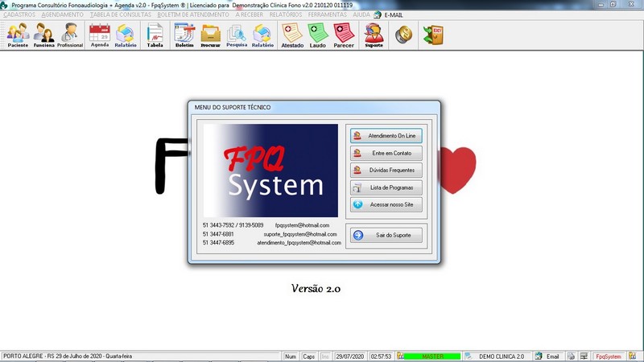Click the Suporte toolbar icon
The height and width of the screenshot is (362, 644).
pyautogui.click(x=374, y=35)
